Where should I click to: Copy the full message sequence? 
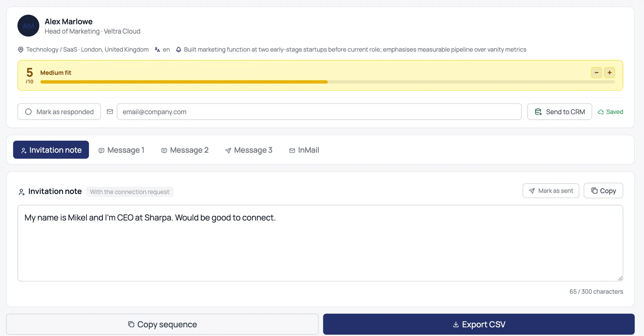(162, 324)
